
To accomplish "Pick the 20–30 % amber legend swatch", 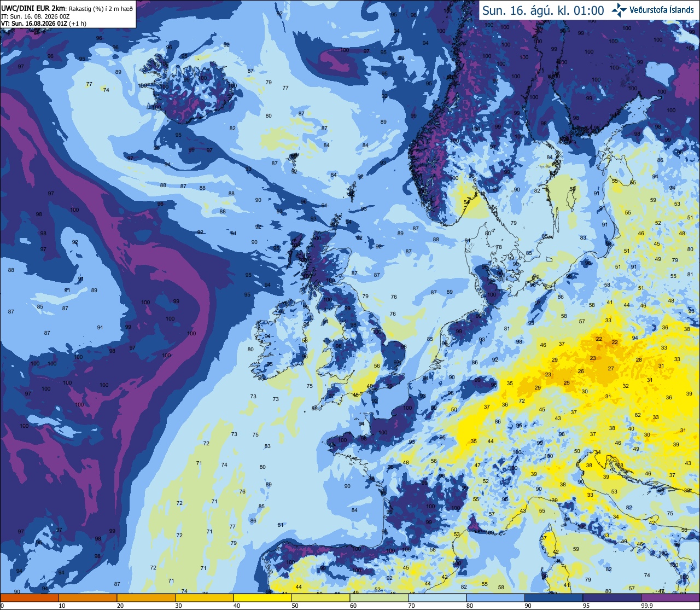I will click(146, 597).
